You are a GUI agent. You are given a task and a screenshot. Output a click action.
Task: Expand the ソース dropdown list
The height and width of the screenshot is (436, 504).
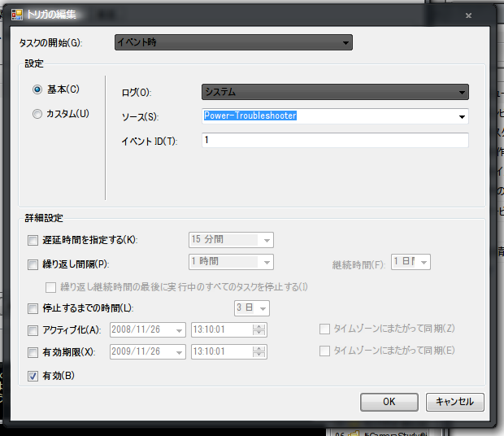tap(462, 116)
